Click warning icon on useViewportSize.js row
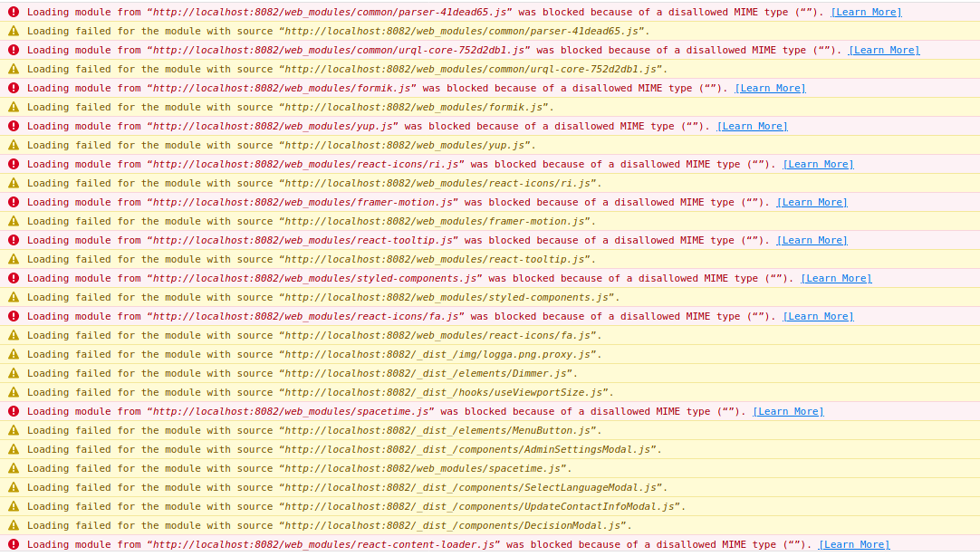Screen dimensions: 980x556 (14, 392)
